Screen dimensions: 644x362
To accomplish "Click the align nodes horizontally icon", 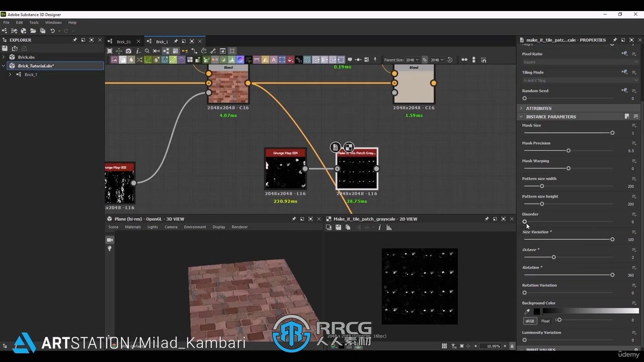I will pyautogui.click(x=464, y=60).
